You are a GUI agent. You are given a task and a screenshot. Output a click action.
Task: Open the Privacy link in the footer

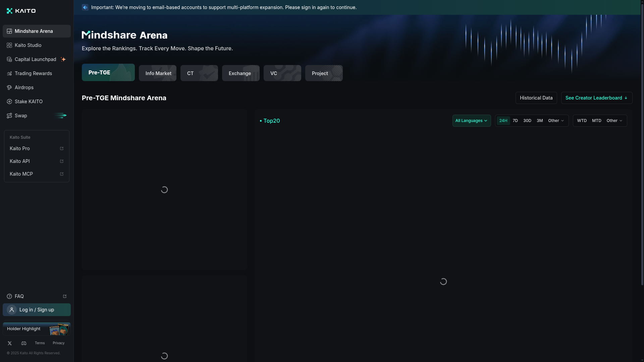[x=58, y=343]
